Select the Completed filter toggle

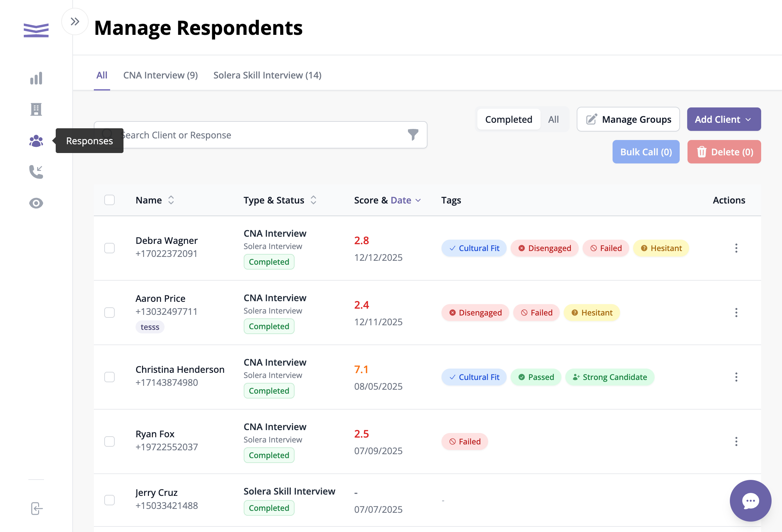(x=508, y=119)
